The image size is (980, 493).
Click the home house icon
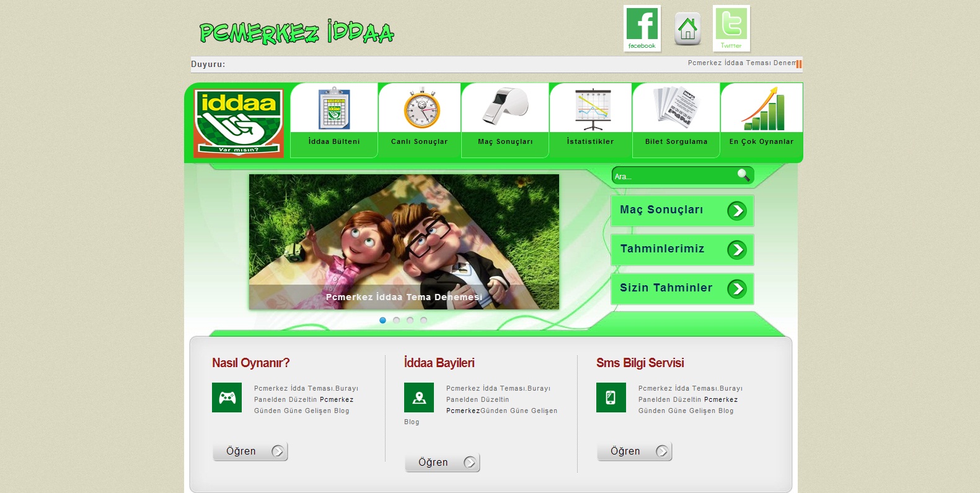tap(687, 29)
